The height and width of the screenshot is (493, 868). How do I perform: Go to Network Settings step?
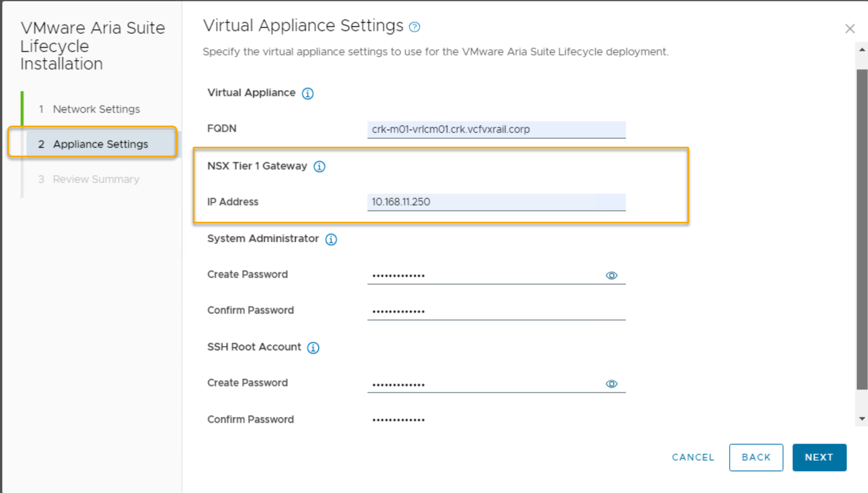tap(96, 109)
